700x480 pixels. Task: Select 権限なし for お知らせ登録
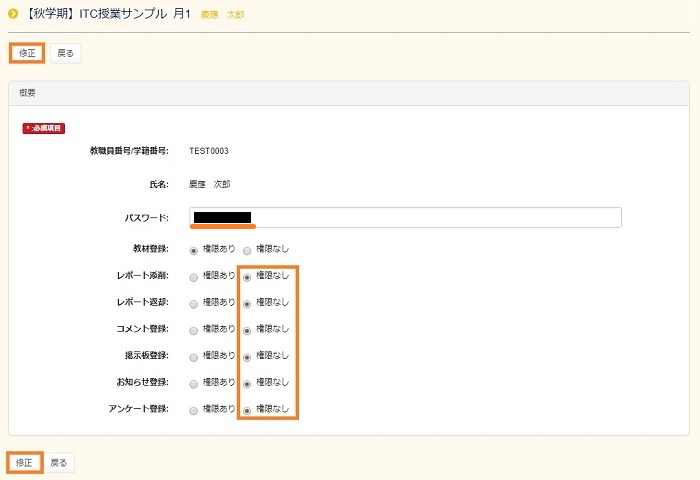pos(247,383)
